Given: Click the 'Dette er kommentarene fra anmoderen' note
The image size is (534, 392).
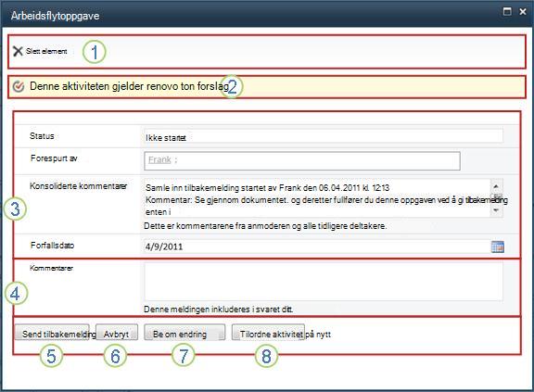Looking at the screenshot, I should coord(265,226).
